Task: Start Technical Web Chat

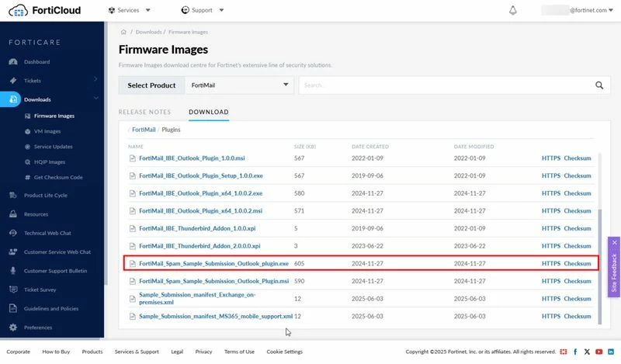Action: pyautogui.click(x=47, y=234)
